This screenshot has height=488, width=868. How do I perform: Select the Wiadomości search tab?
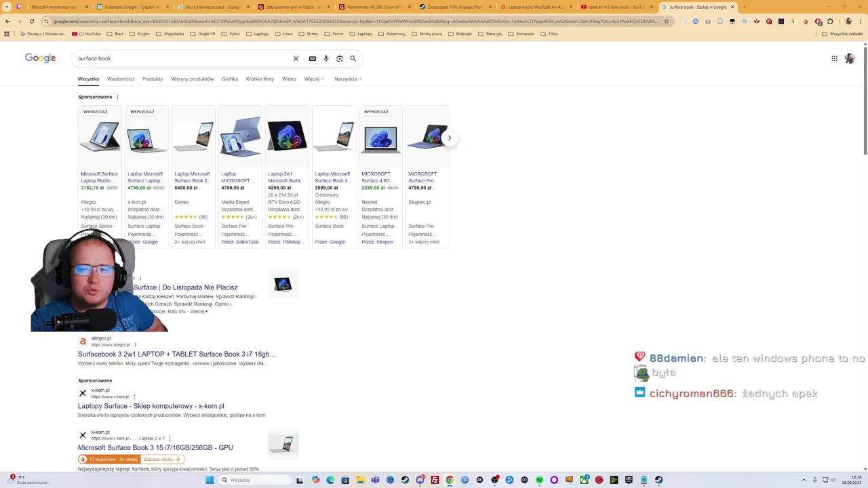121,79
